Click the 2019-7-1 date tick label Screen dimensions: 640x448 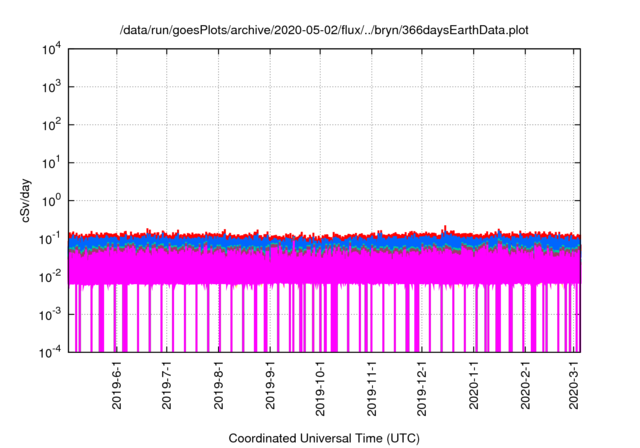(x=167, y=385)
